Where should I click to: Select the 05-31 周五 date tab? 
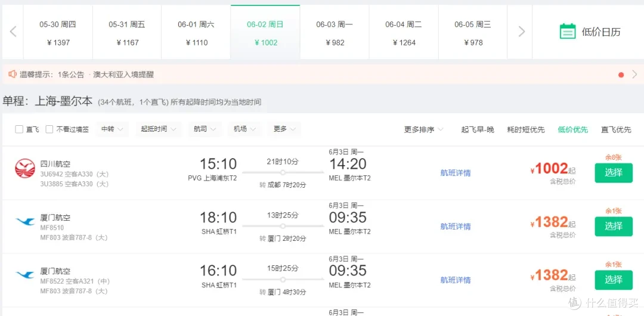pyautogui.click(x=127, y=33)
